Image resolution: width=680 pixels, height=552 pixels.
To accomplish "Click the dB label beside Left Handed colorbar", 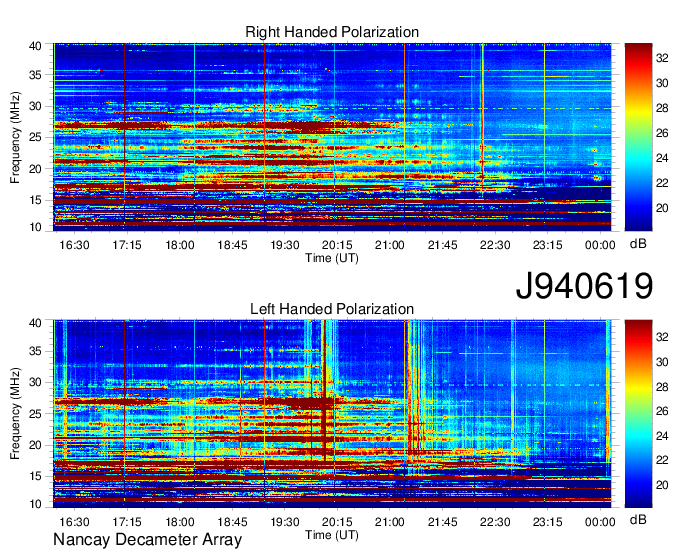I will coord(638,520).
